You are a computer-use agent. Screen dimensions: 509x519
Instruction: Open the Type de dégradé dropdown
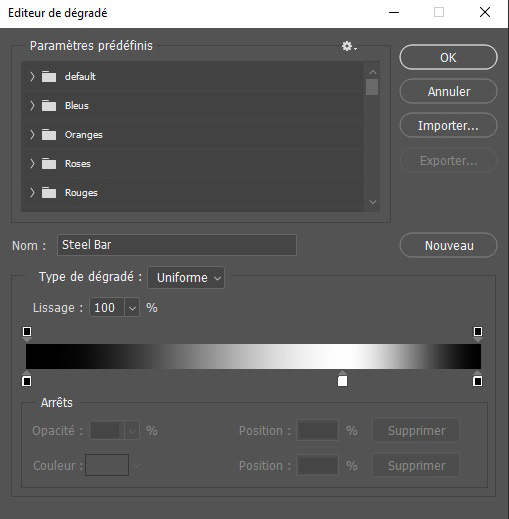point(186,277)
